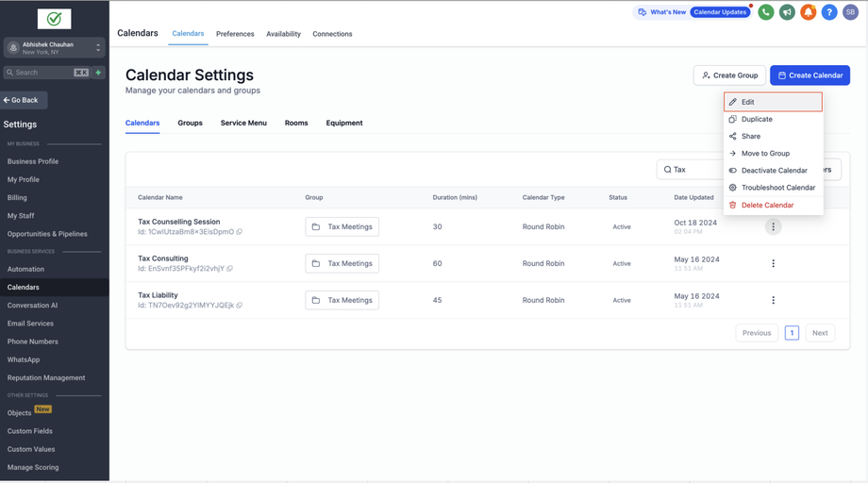Click the blue help question mark icon
This screenshot has width=868, height=483.
[x=828, y=12]
